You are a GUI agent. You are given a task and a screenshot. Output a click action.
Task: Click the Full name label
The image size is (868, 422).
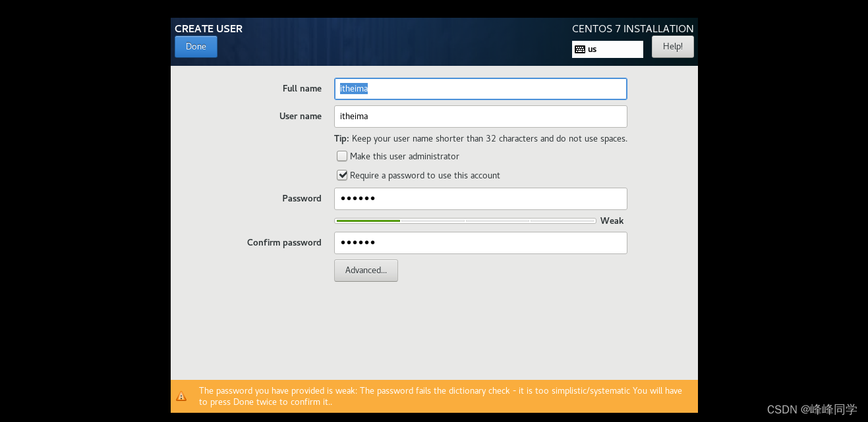(x=302, y=89)
